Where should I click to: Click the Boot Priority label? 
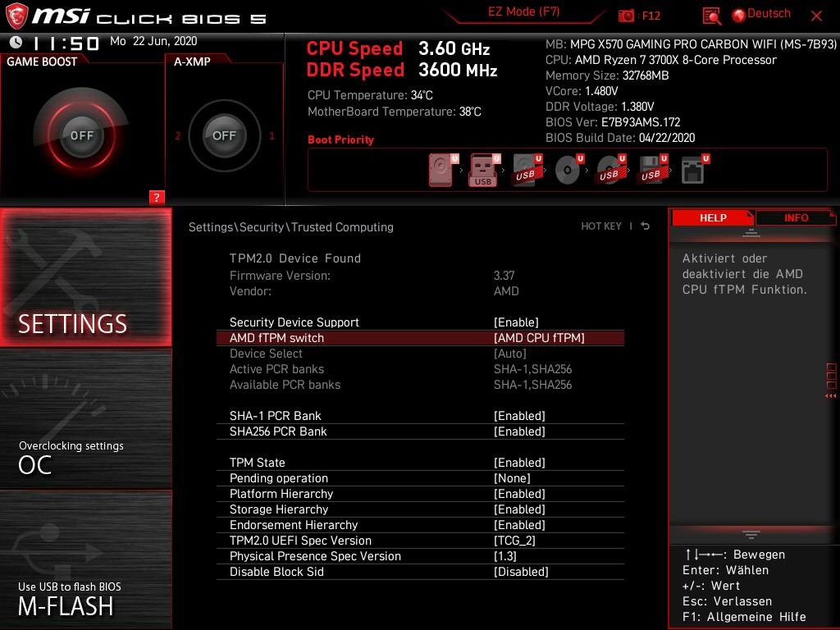(x=340, y=139)
